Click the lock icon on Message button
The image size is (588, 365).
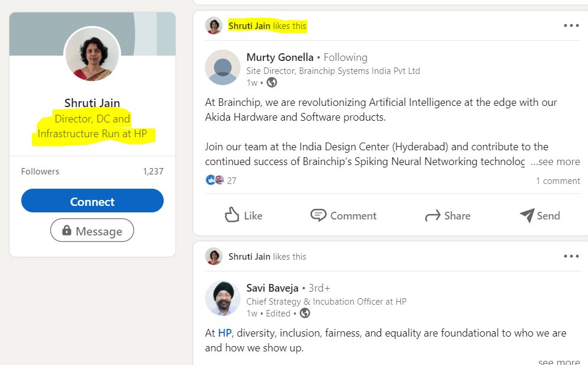67,231
